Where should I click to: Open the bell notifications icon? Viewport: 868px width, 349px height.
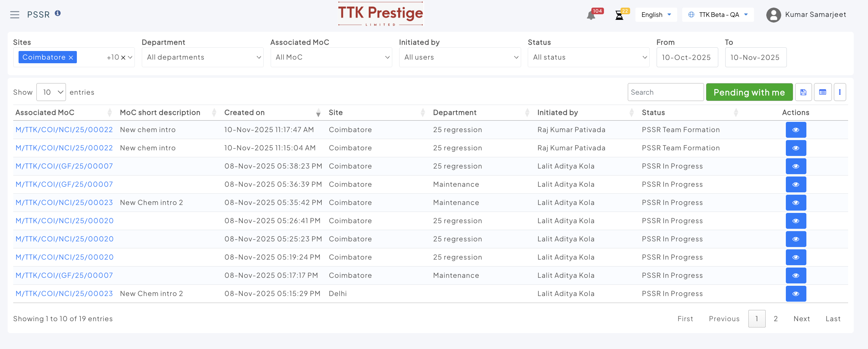[591, 16]
